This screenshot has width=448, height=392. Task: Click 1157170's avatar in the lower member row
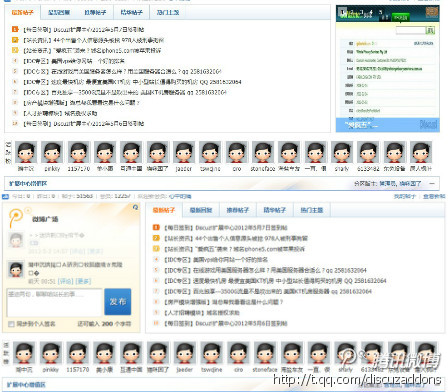(78, 353)
